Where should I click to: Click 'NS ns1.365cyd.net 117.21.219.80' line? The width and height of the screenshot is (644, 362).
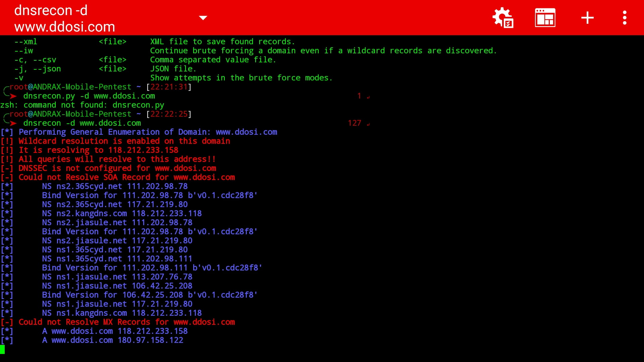click(x=115, y=250)
